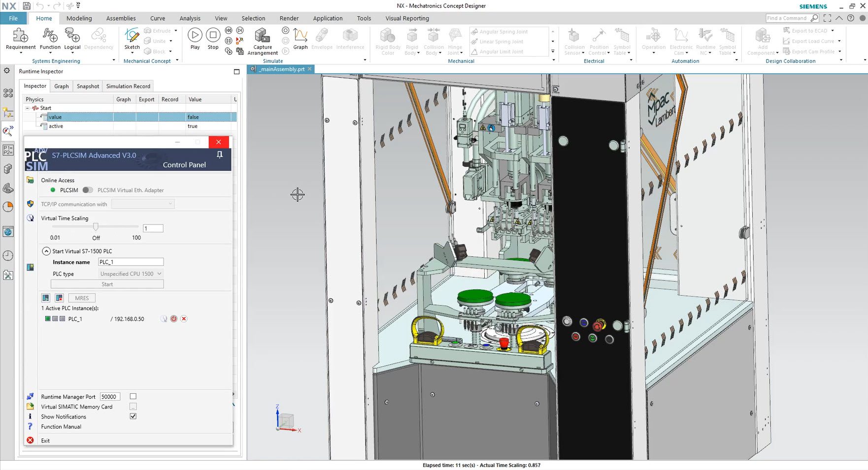Click the PLC run icon beside MRES

46,298
